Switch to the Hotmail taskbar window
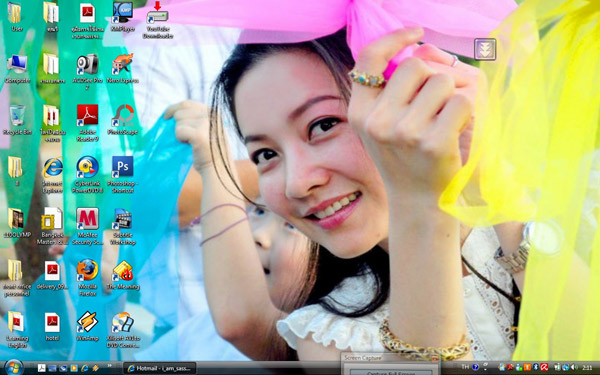The image size is (600, 375). coord(159,368)
